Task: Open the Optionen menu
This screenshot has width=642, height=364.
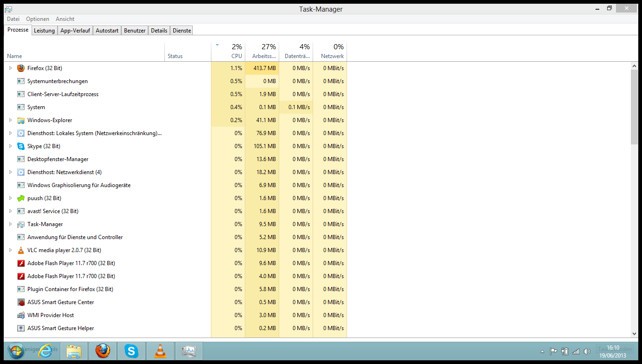Action: pyautogui.click(x=38, y=19)
